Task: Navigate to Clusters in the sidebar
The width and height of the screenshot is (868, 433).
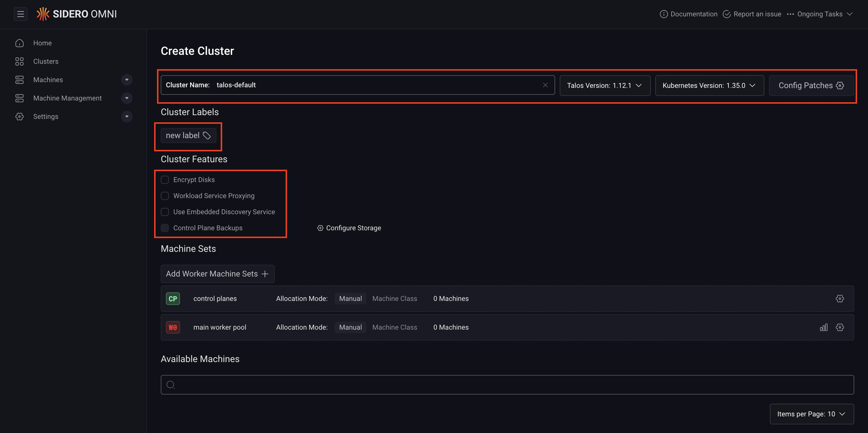Action: click(45, 61)
